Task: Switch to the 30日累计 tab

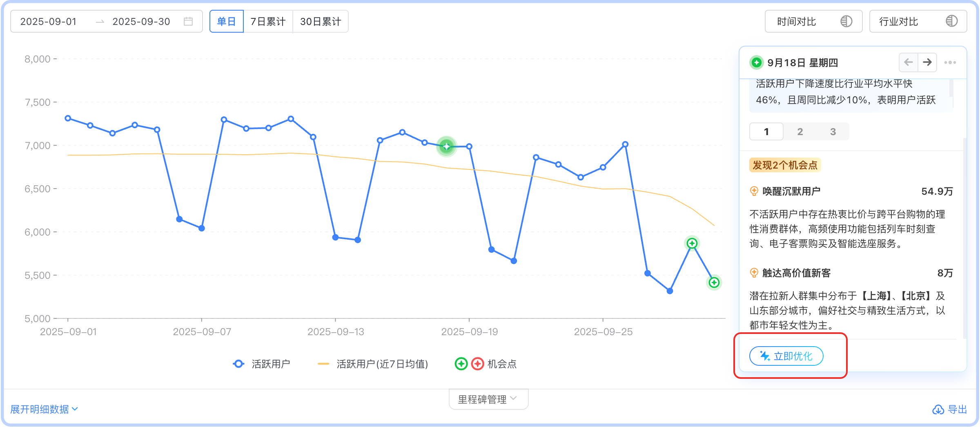Action: pos(321,22)
